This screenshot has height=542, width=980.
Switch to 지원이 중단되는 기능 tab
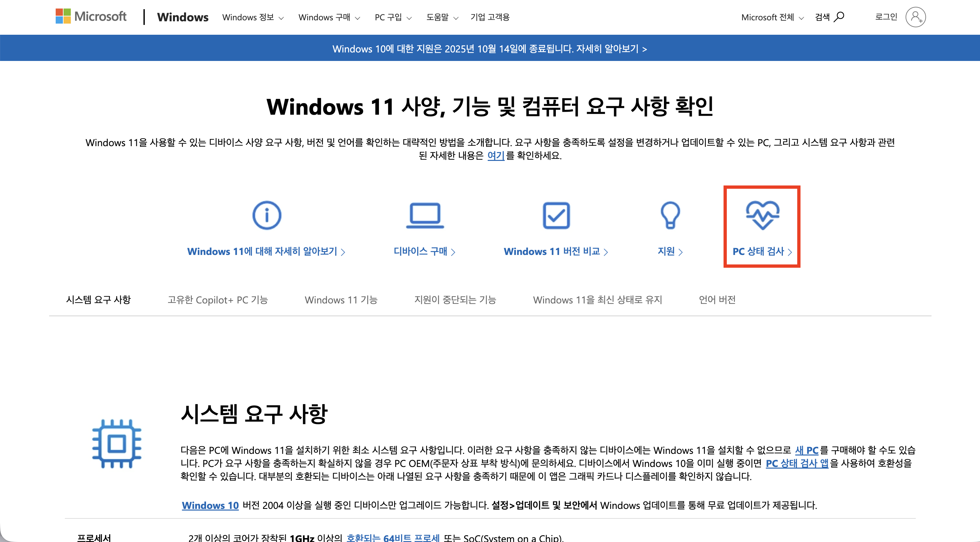tap(455, 300)
